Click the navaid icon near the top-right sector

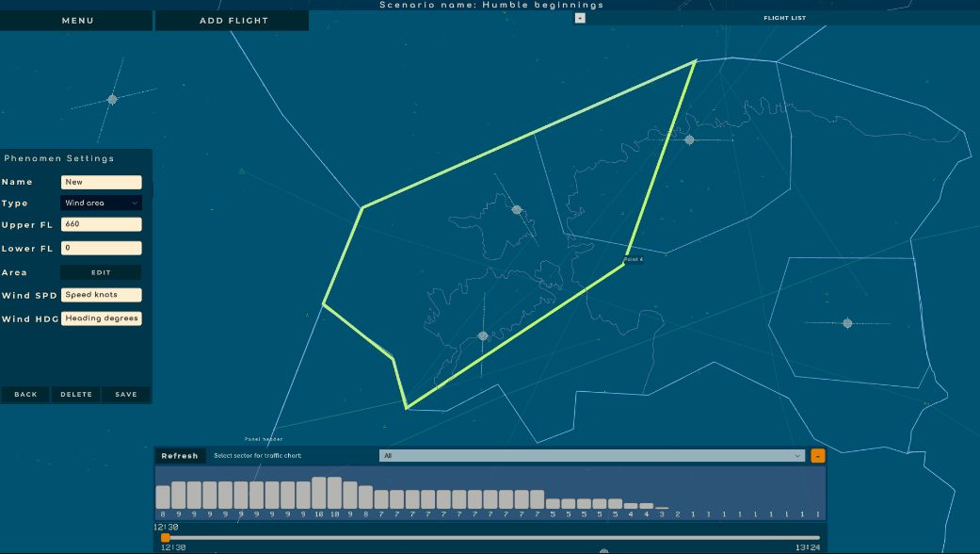688,138
